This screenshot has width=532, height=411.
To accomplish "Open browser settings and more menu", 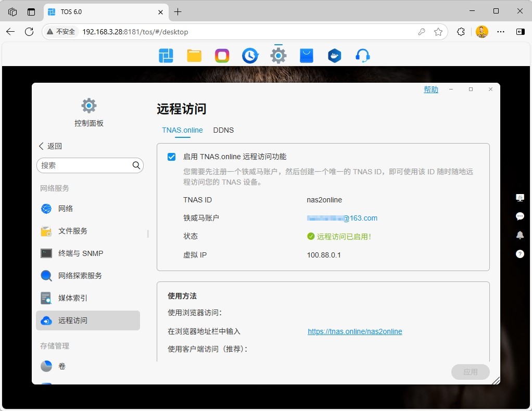I will tap(500, 32).
